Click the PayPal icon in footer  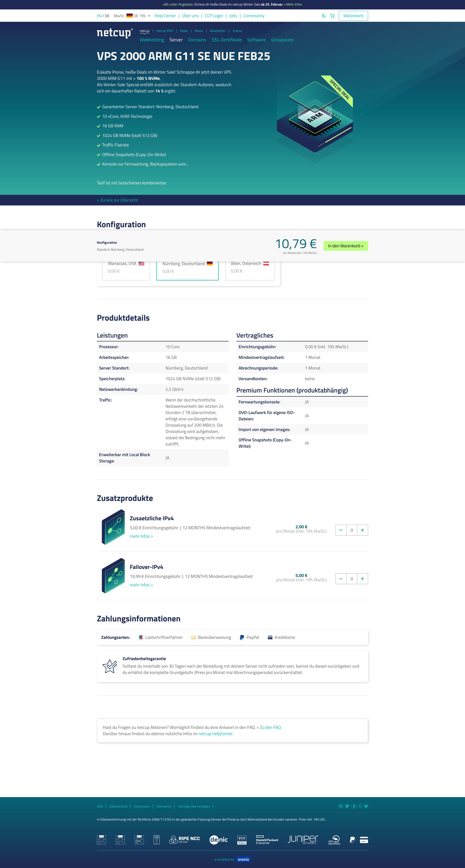(352, 840)
